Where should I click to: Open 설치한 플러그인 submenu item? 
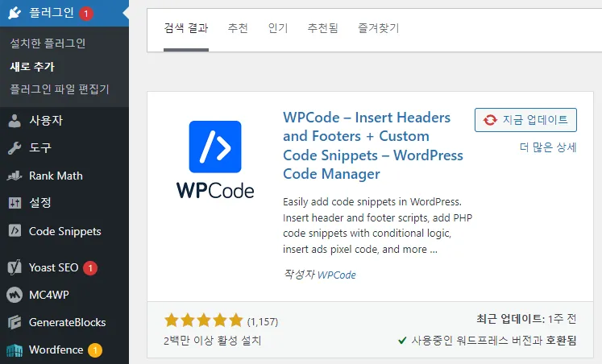click(48, 43)
